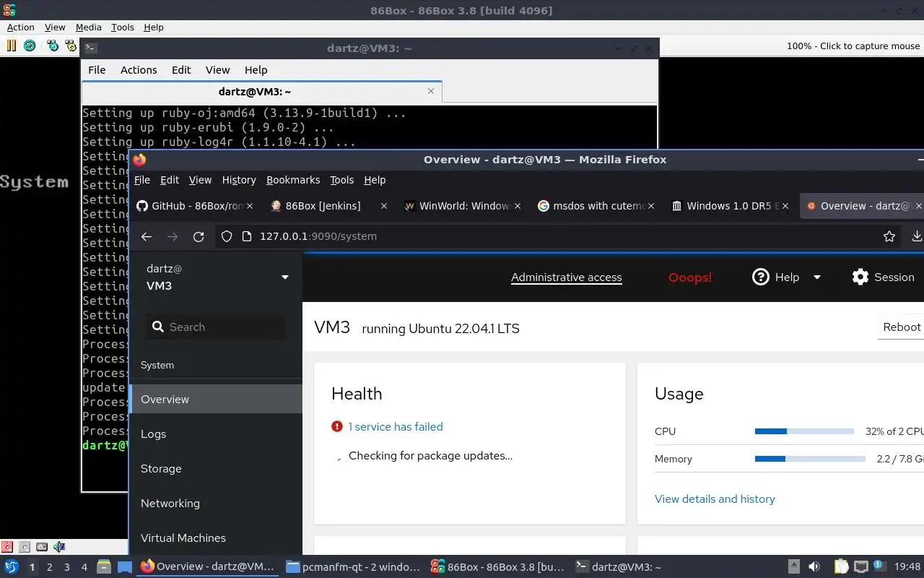924x578 pixels.
Task: Open clipboard manager in system tray
Action: (x=842, y=566)
